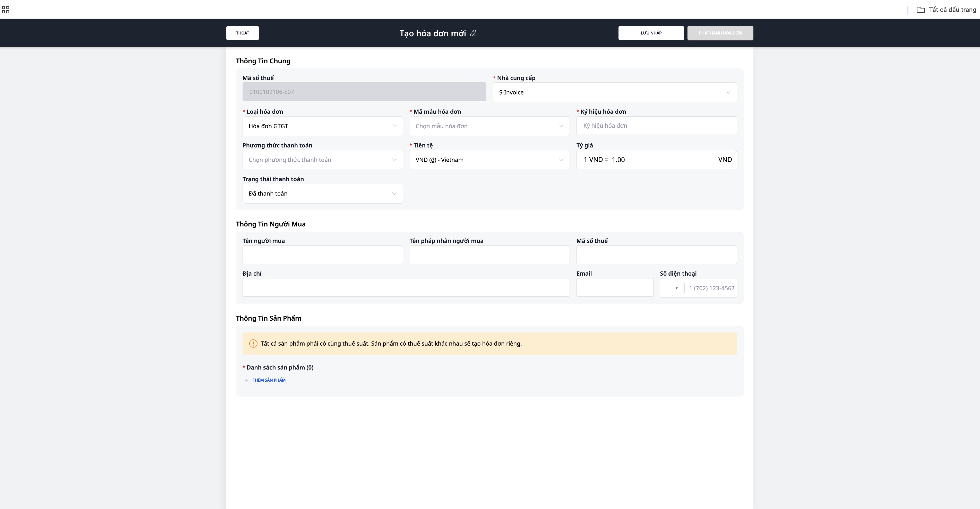The image size is (980, 509).
Task: Click the THOÁT button
Action: click(x=242, y=33)
